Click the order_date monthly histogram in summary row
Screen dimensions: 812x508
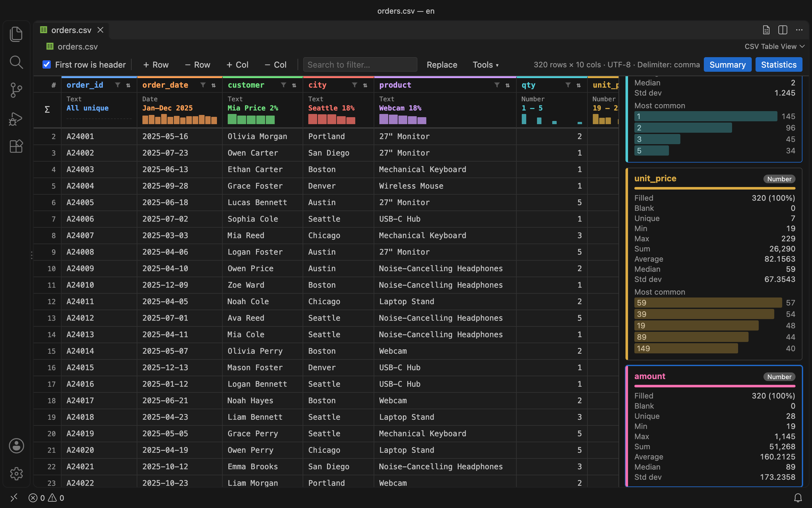(x=180, y=119)
